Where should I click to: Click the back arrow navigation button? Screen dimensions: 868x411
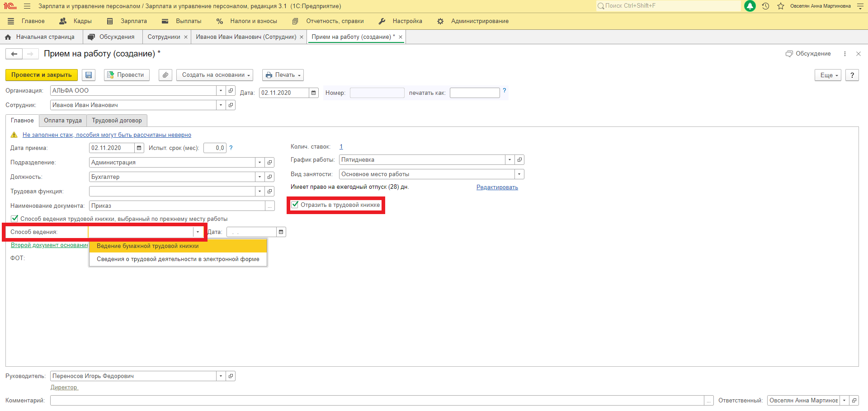(14, 54)
